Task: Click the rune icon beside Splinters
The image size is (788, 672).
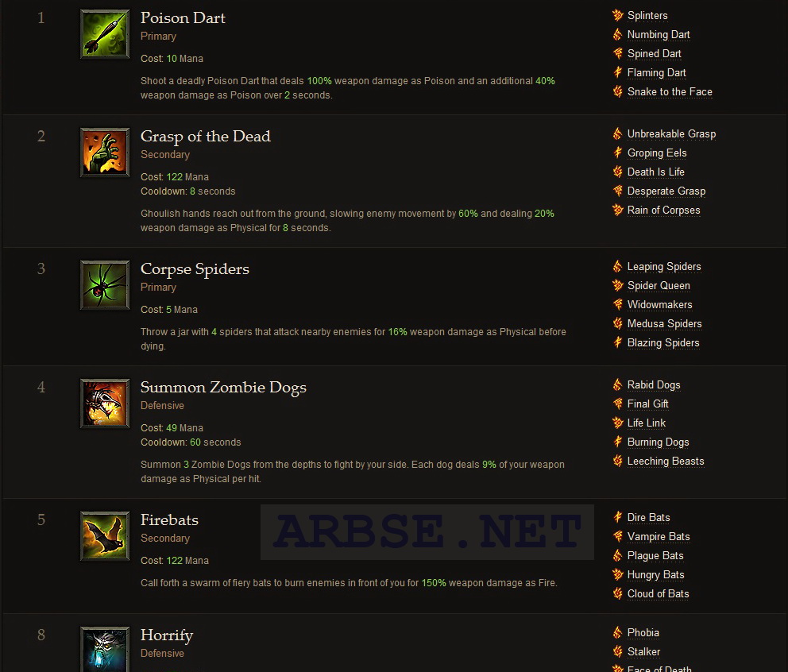Action: 618,16
